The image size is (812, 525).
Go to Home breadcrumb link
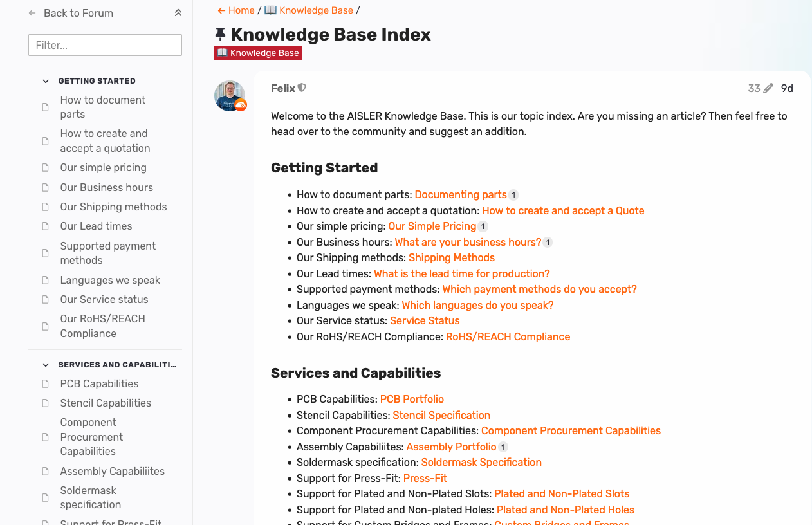tap(236, 10)
